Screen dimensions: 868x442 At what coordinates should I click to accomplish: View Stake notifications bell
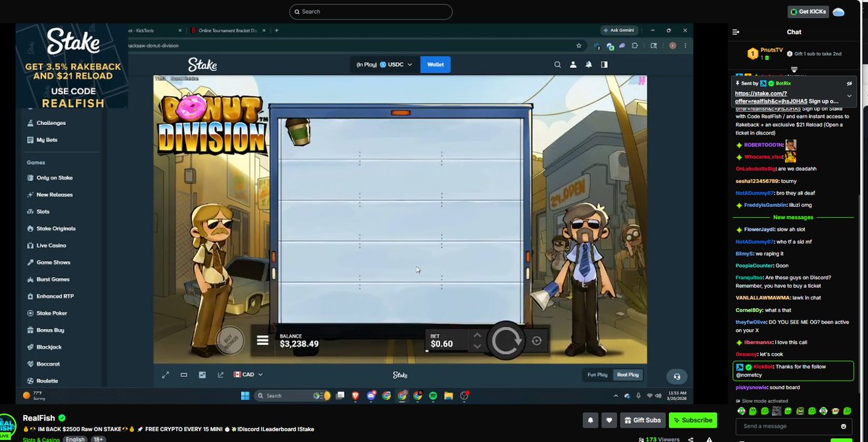pos(589,64)
